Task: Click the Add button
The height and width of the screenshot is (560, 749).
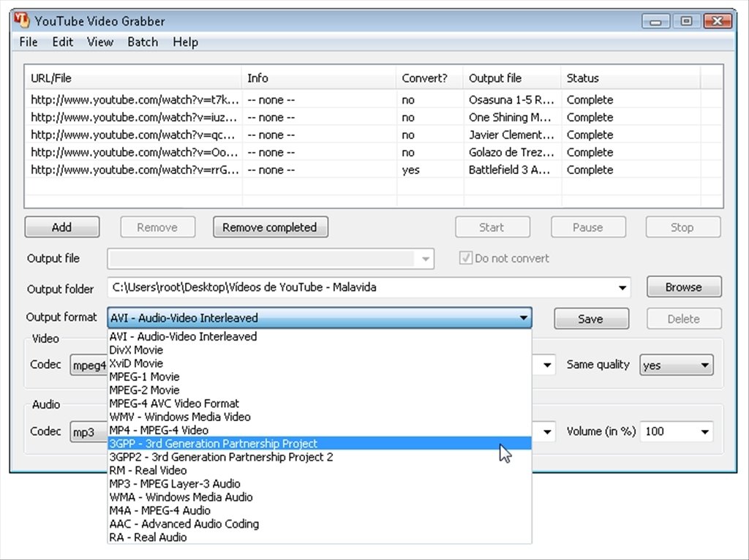Action: coord(62,227)
